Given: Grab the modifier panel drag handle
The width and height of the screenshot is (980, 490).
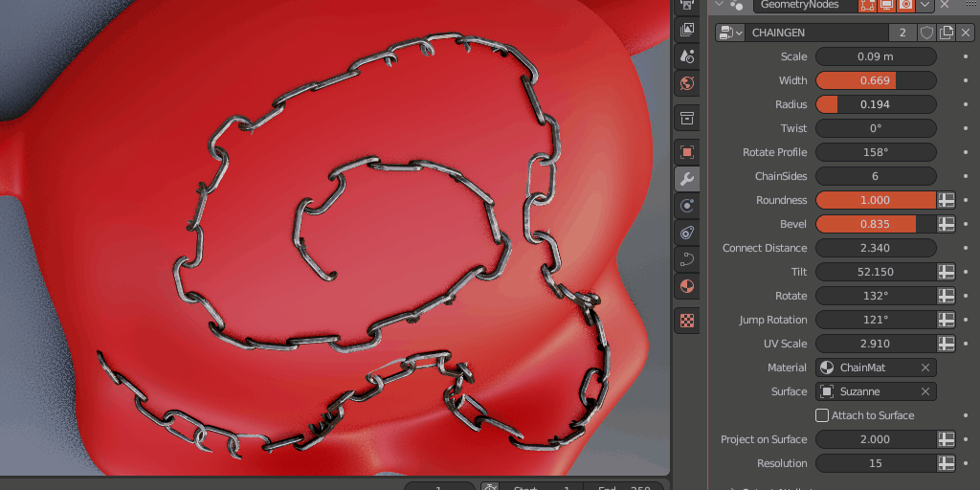Looking at the screenshot, I should tap(970, 5).
